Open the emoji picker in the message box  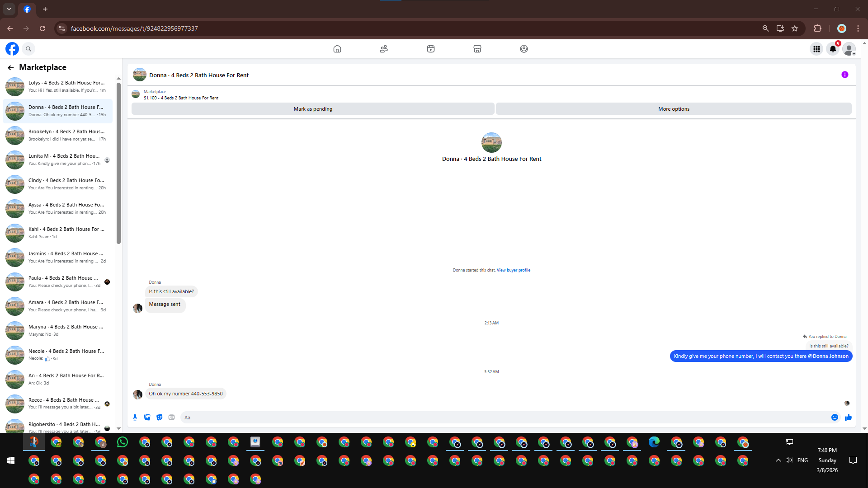click(x=835, y=418)
